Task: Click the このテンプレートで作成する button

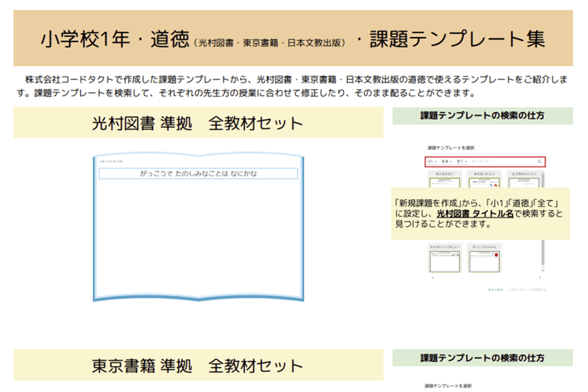Action: click(527, 289)
